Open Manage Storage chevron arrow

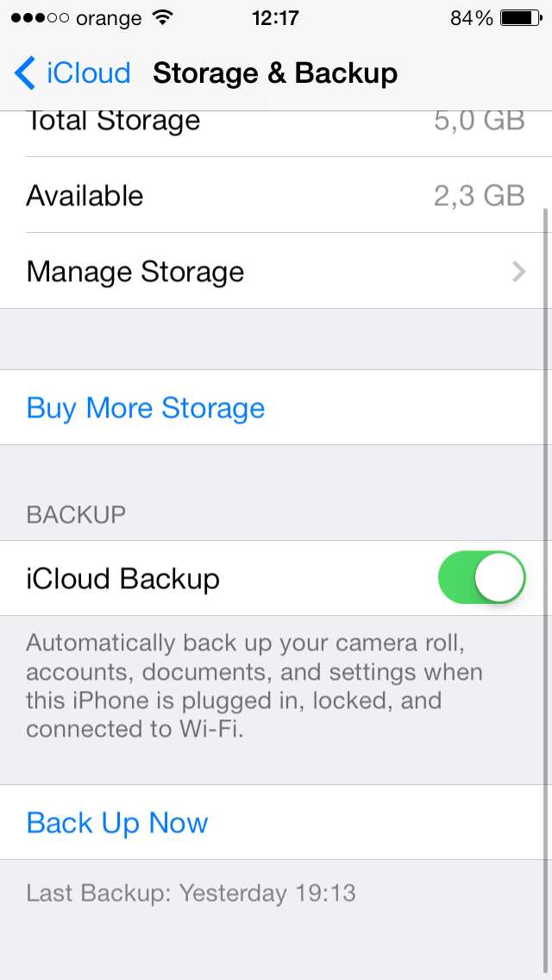[519, 272]
